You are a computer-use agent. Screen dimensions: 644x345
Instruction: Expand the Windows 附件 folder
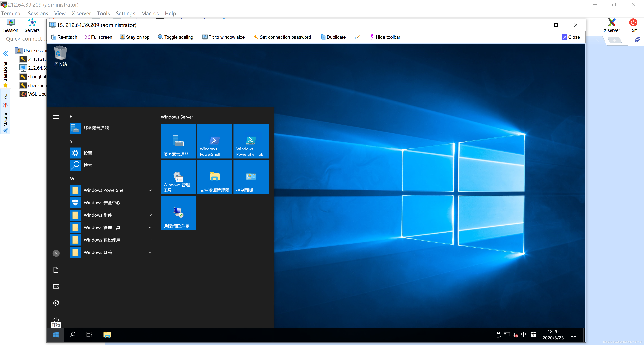tap(111, 215)
